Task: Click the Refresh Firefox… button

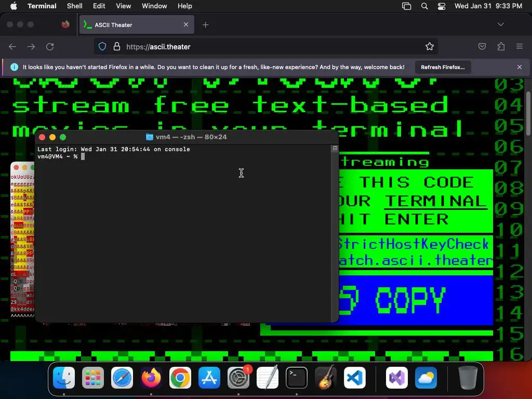Action: coord(443,67)
